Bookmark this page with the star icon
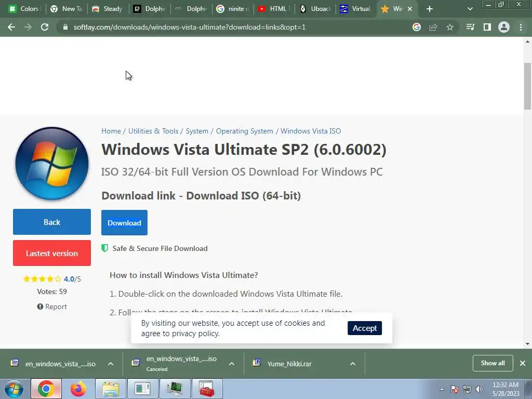 click(450, 27)
